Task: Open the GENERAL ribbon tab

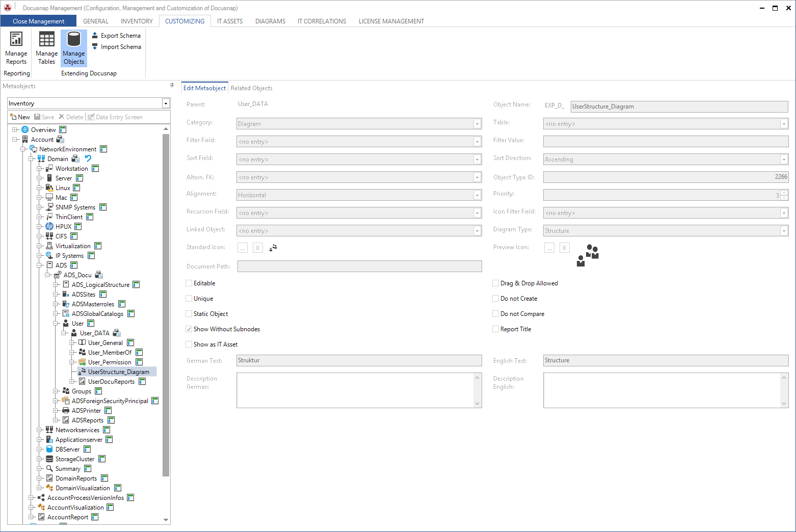Action: click(96, 21)
